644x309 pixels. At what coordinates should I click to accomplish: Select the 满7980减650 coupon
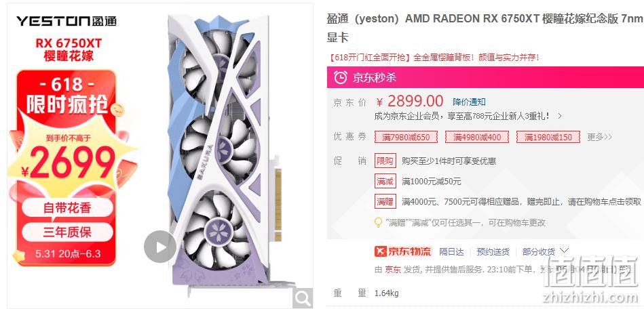click(x=406, y=137)
